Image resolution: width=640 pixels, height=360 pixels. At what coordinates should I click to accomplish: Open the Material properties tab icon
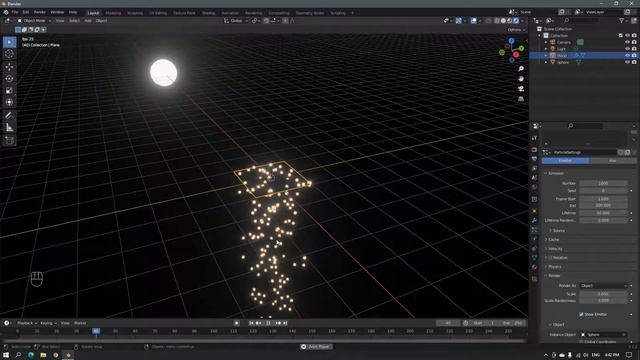coord(534,267)
